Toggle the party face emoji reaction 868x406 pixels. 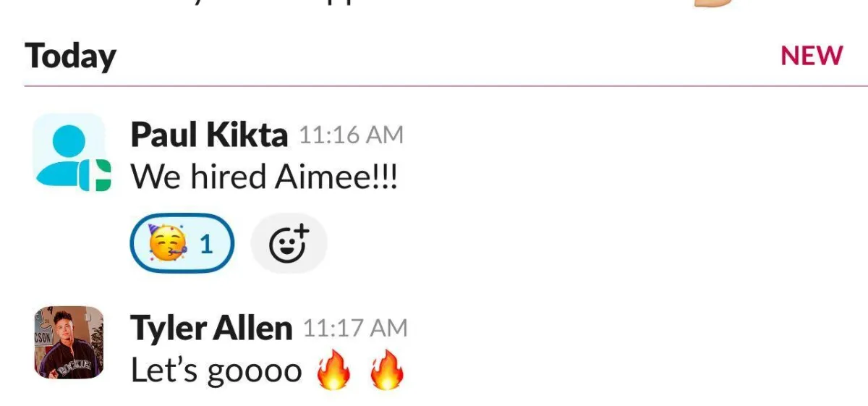[x=183, y=244]
